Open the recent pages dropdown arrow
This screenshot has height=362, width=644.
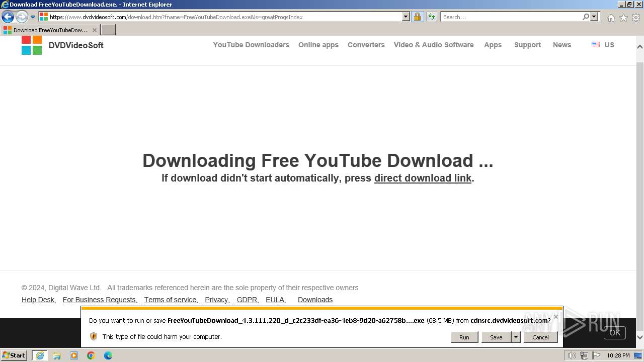(x=33, y=17)
